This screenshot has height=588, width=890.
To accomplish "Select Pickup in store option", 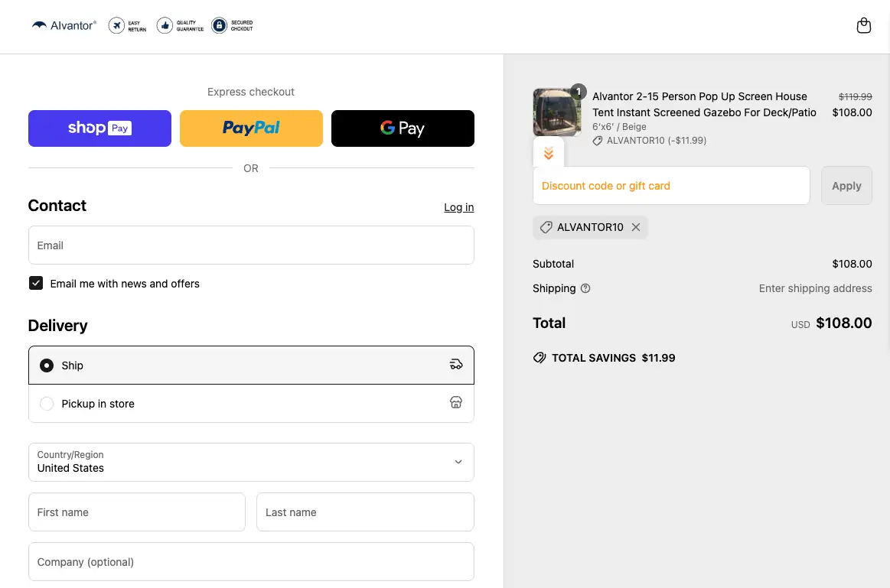I will coord(251,403).
